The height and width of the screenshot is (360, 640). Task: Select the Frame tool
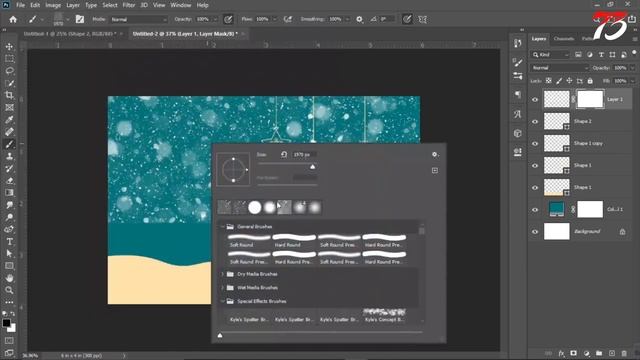pos(9,107)
